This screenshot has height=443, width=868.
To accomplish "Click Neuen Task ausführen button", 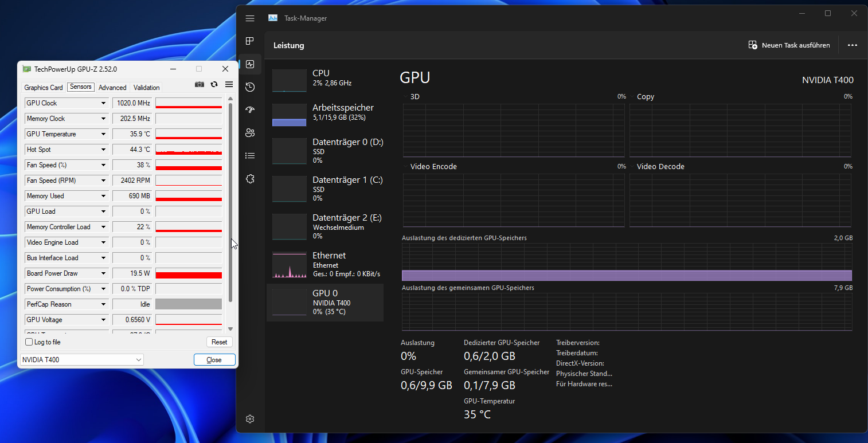I will pyautogui.click(x=789, y=45).
